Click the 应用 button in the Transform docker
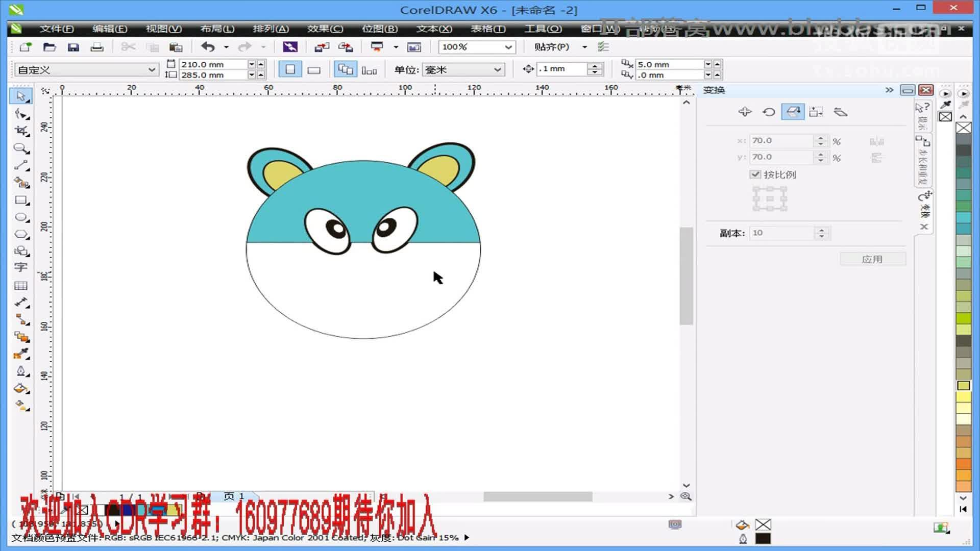This screenshot has height=551, width=980. (873, 259)
